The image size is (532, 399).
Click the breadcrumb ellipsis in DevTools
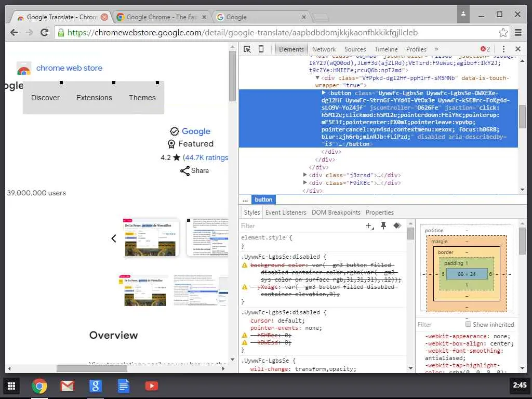(245, 200)
